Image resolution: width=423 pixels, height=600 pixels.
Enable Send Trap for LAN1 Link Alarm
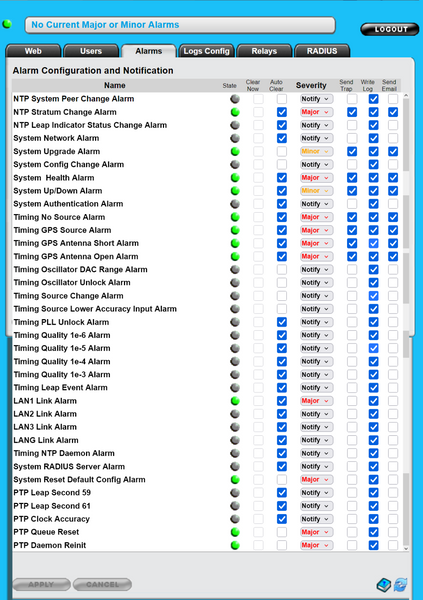click(352, 401)
